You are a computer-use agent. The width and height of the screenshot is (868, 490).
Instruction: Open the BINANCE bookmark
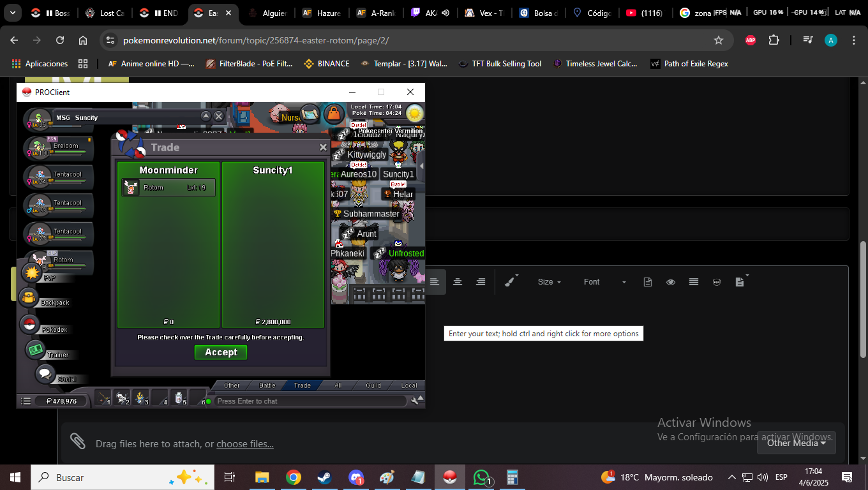327,64
